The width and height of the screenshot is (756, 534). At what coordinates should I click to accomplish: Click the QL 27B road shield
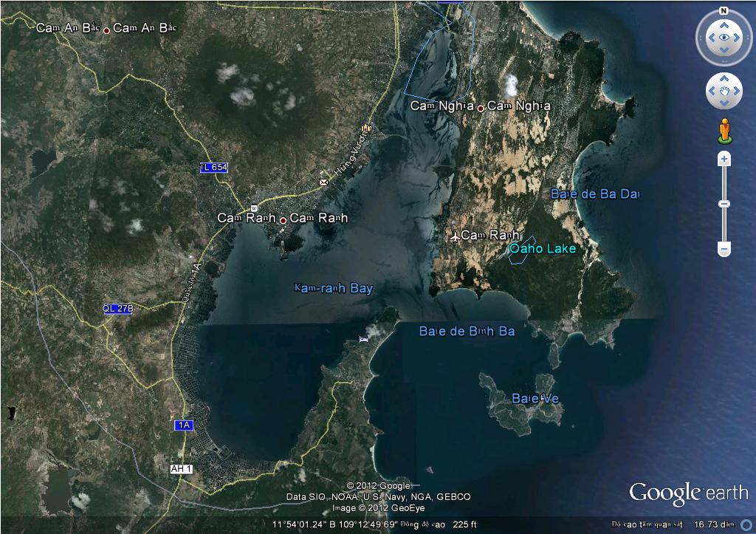[117, 309]
